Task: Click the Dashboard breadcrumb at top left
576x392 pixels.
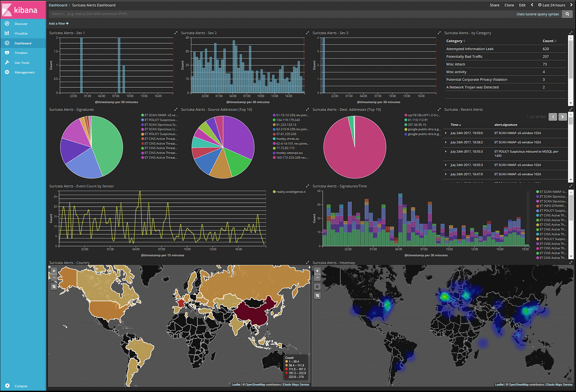Action: pos(58,5)
